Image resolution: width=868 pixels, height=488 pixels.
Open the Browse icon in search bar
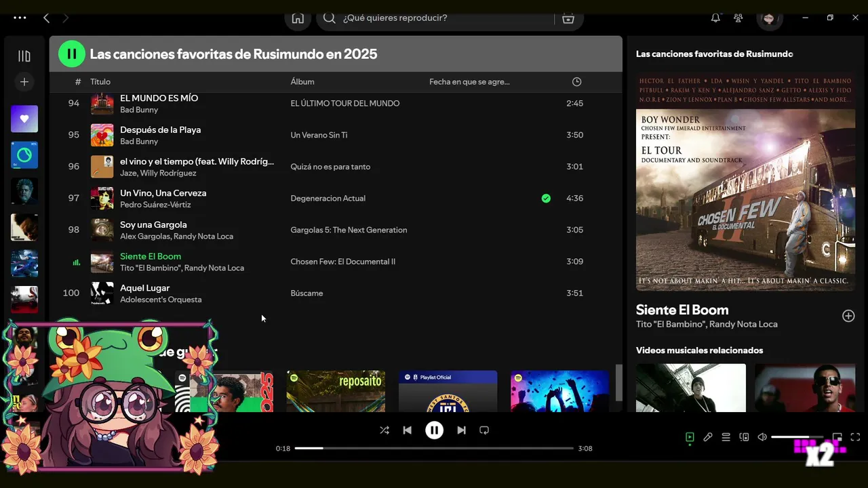(x=568, y=18)
